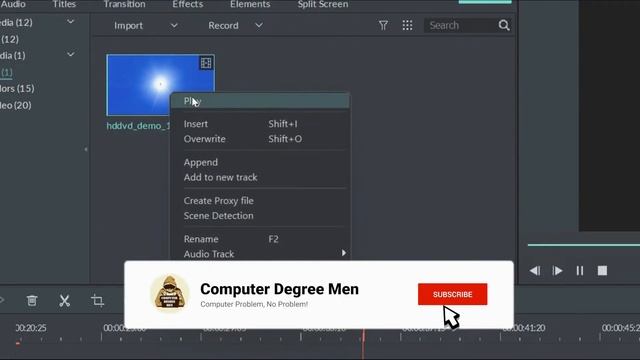Select the (15) sidebar category

click(17, 89)
